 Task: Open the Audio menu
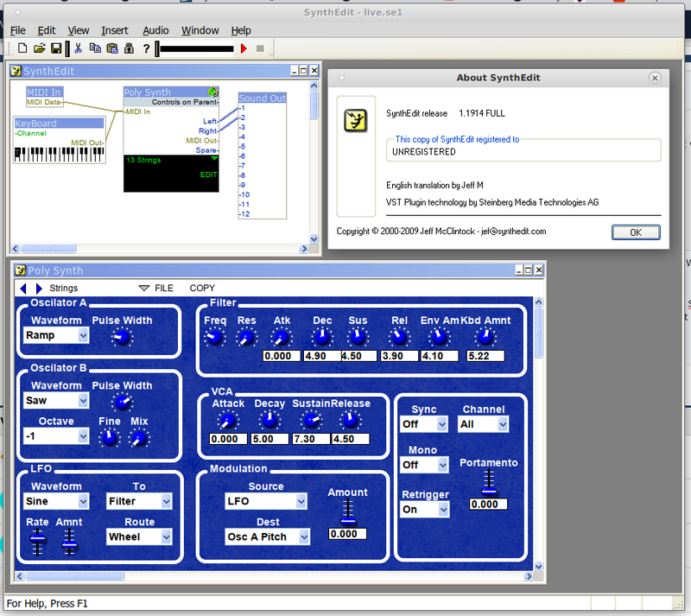coord(155,30)
